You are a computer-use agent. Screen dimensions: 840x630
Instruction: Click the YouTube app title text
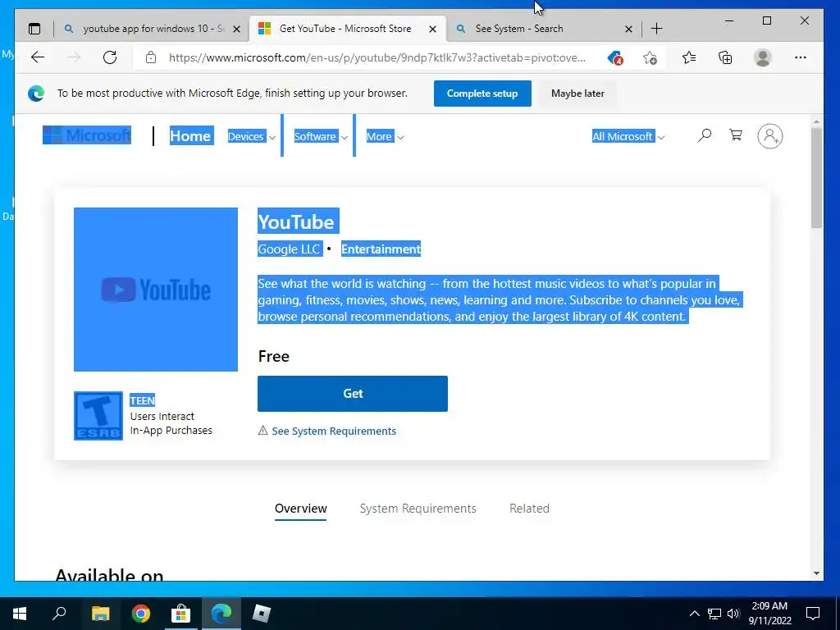pyautogui.click(x=296, y=221)
